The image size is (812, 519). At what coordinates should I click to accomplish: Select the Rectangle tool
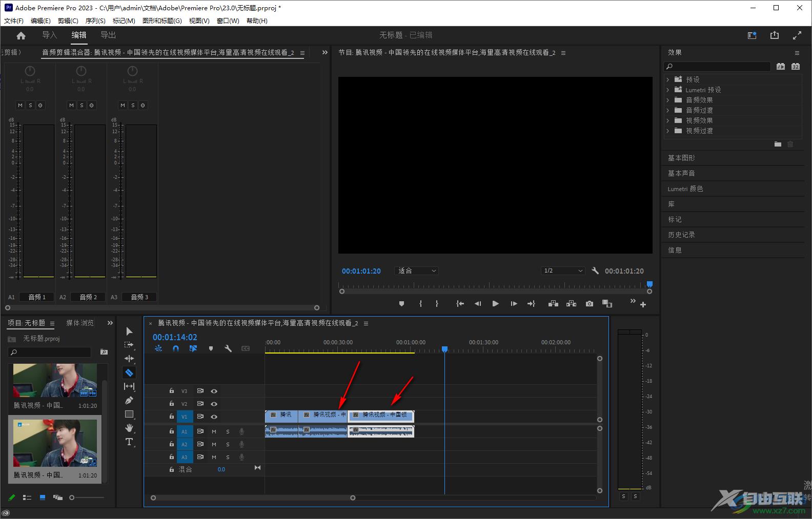[x=129, y=414]
